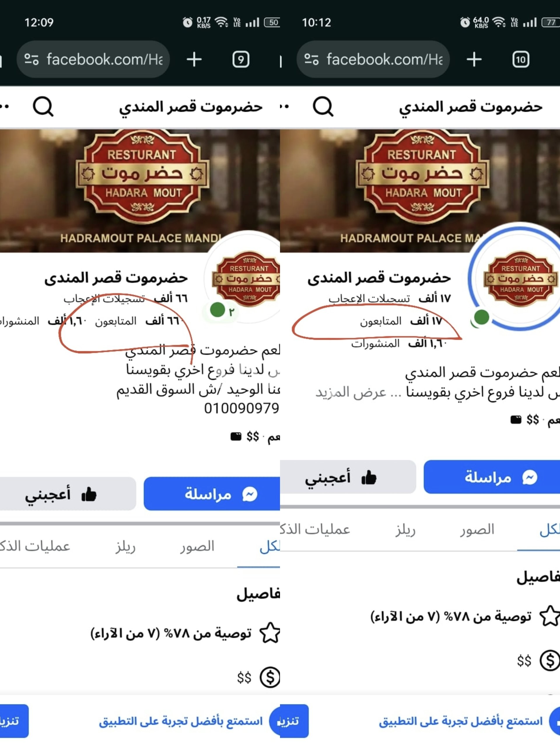Open new tab plus in left browser
Screen dimensions: 560x747
[x=194, y=60]
